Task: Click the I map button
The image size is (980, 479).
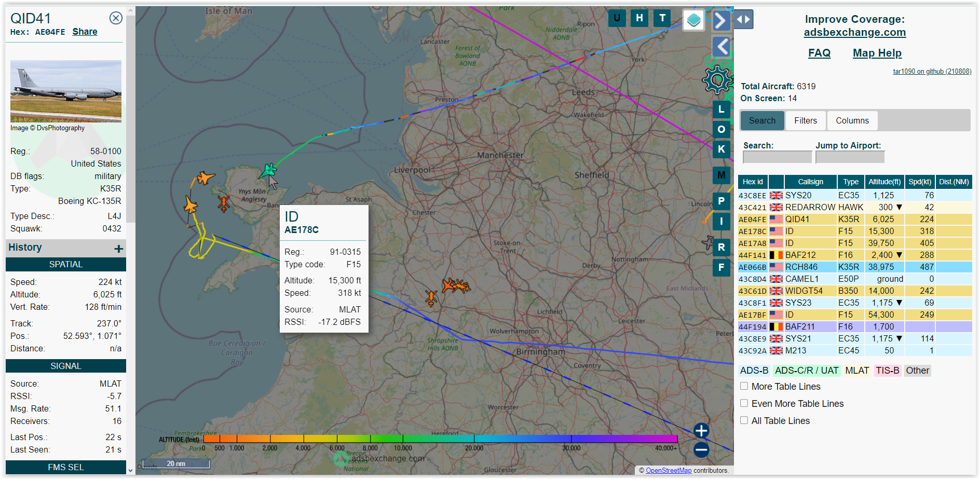Action: (x=722, y=222)
